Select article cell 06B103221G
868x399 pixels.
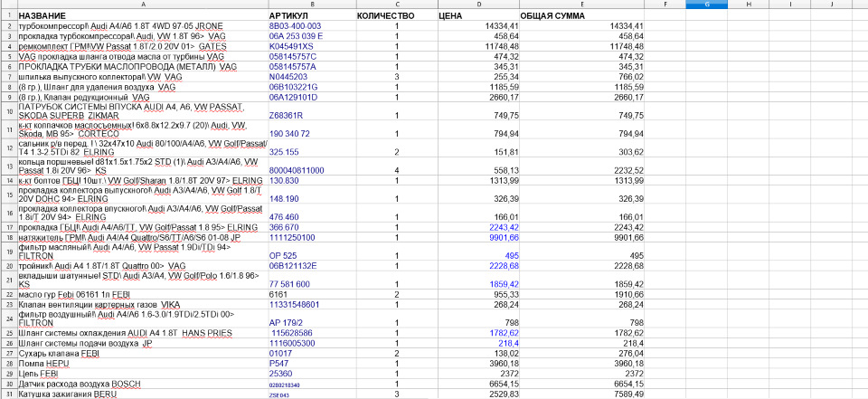click(x=312, y=87)
